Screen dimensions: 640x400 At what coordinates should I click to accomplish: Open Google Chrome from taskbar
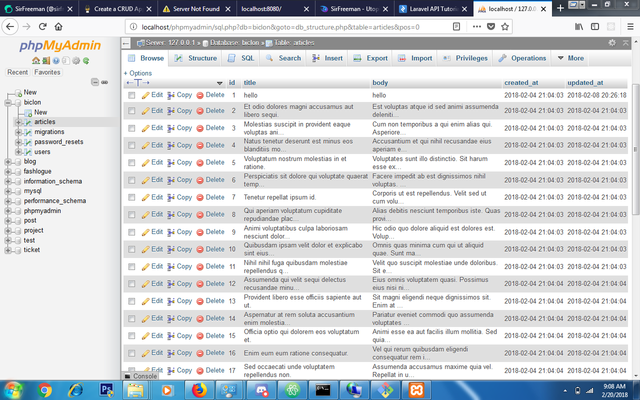tap(44, 390)
